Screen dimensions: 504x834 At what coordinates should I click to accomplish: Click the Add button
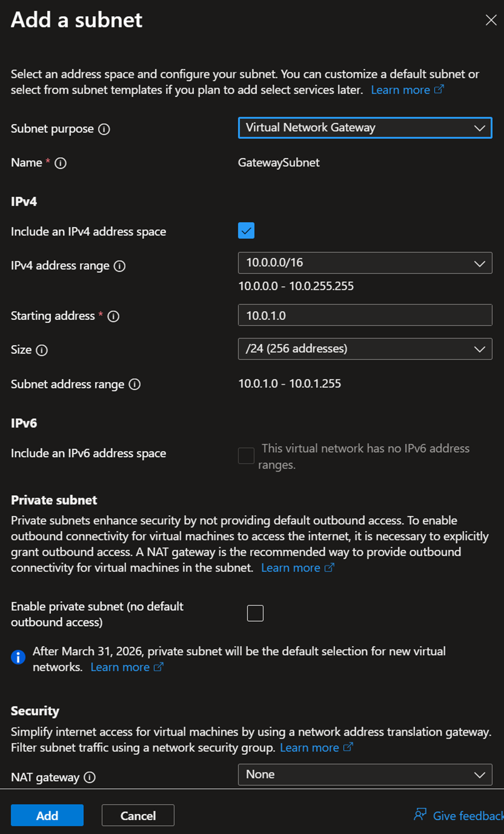coord(47,815)
